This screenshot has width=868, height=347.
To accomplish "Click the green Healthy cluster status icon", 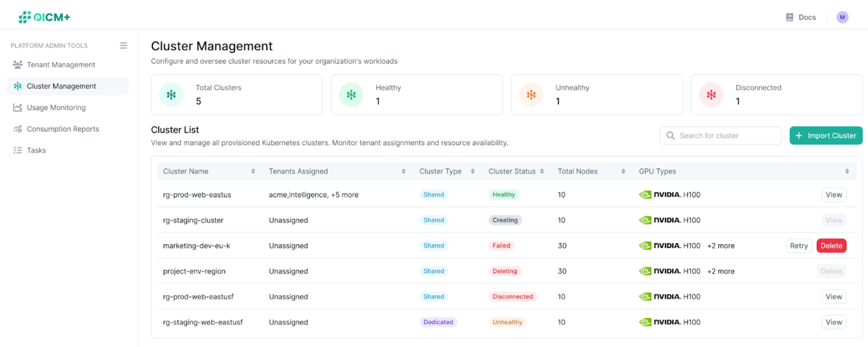I will pos(351,94).
